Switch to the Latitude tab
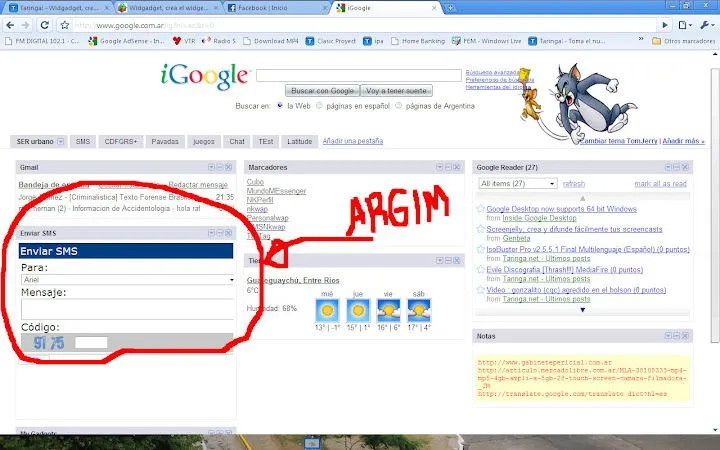Image resolution: width=720 pixels, height=450 pixels. (x=299, y=141)
